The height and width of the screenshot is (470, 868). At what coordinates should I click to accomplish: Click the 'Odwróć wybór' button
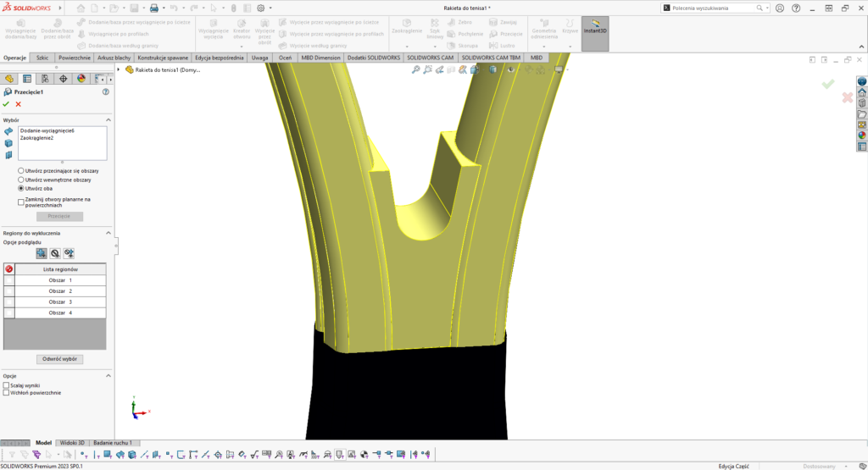point(59,359)
